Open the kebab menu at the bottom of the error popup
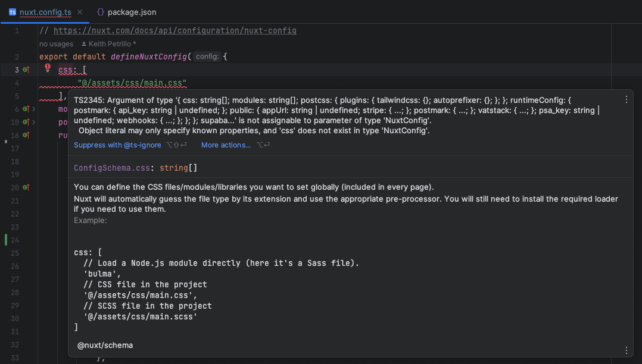This screenshot has width=642, height=364. (626, 350)
